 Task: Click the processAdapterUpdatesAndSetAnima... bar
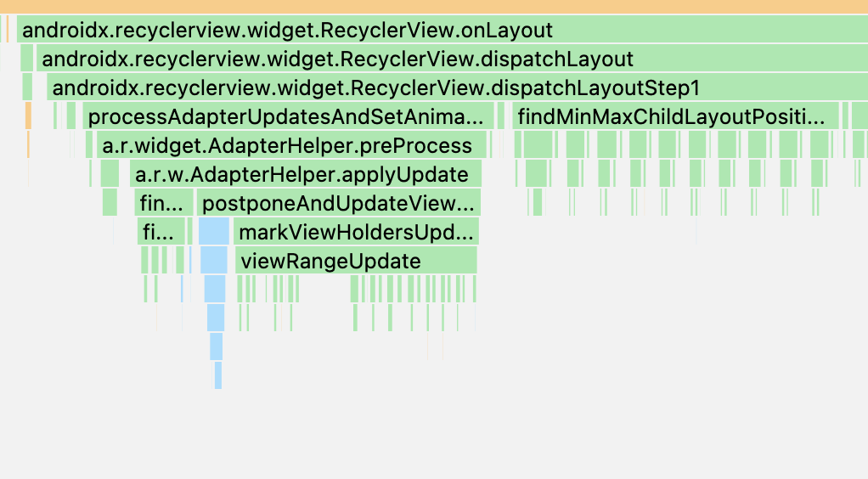click(287, 117)
